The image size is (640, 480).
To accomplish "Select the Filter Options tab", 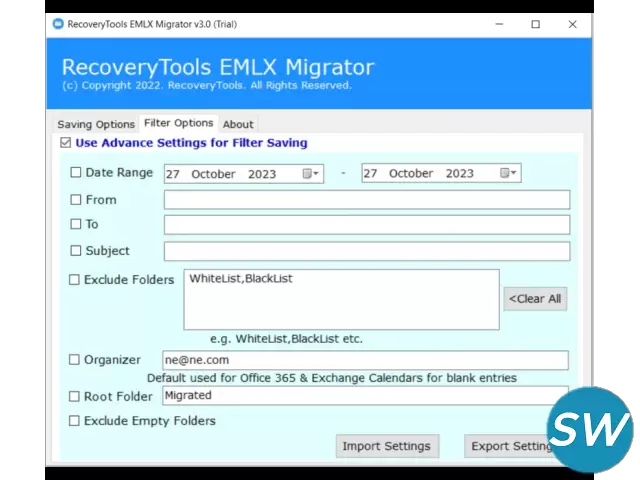I will pos(178,123).
